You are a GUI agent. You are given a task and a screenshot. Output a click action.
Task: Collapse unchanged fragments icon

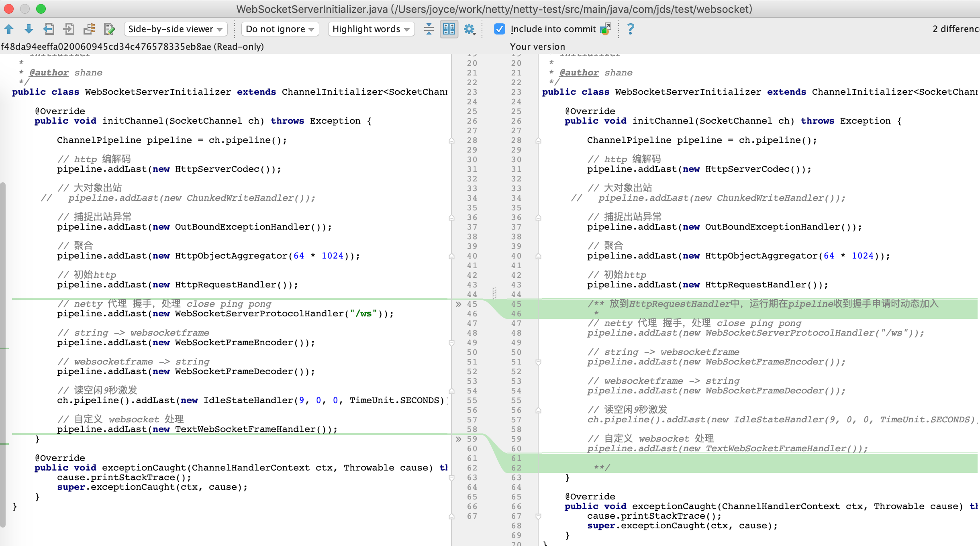(429, 29)
